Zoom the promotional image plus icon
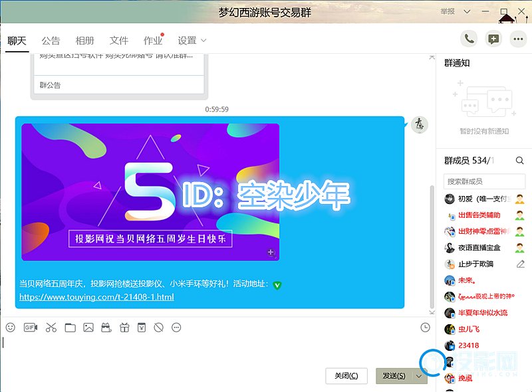Screen dimensions: 532x392 point(271,252)
